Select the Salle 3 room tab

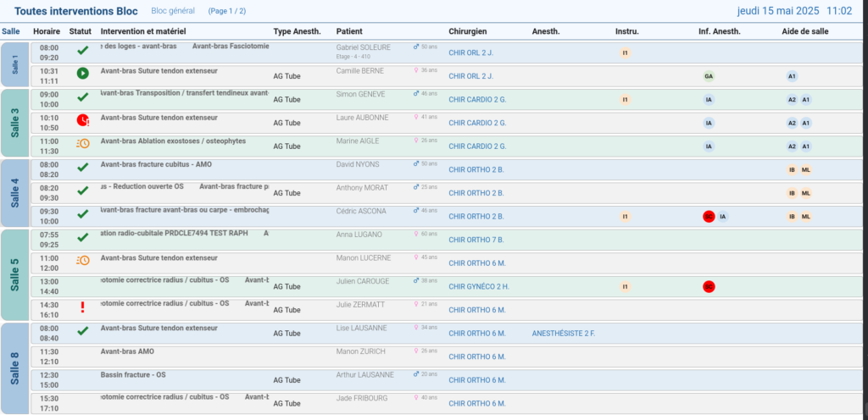click(14, 122)
